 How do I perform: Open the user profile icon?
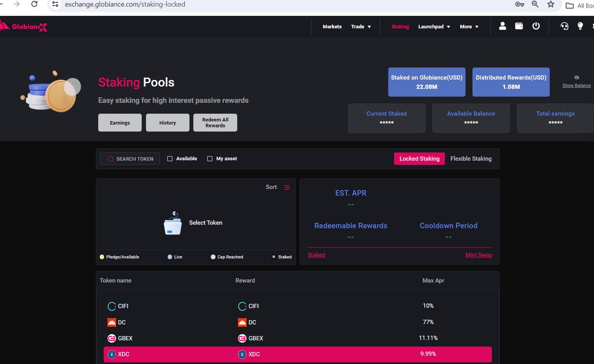coord(502,26)
